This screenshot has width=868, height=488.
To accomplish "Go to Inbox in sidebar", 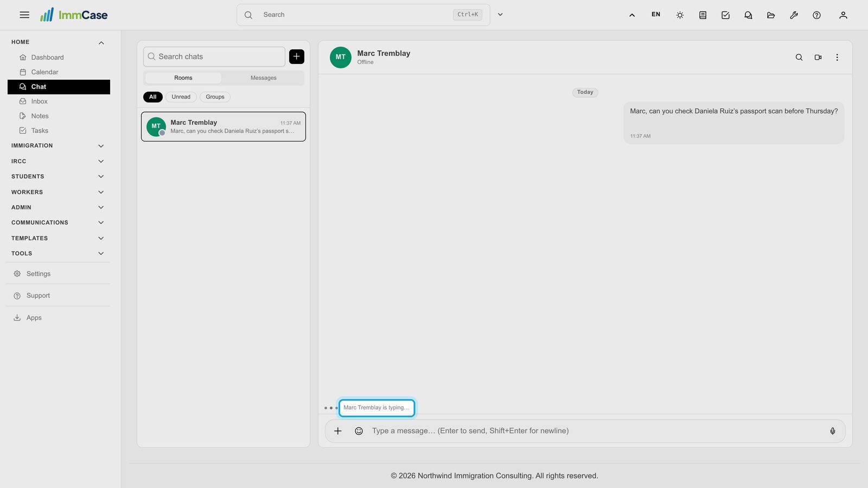I will coord(59,101).
